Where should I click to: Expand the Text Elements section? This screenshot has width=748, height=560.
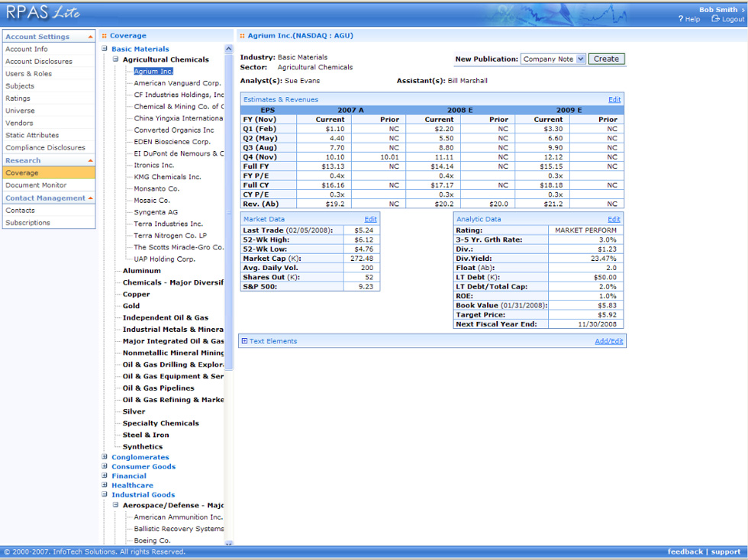click(244, 341)
